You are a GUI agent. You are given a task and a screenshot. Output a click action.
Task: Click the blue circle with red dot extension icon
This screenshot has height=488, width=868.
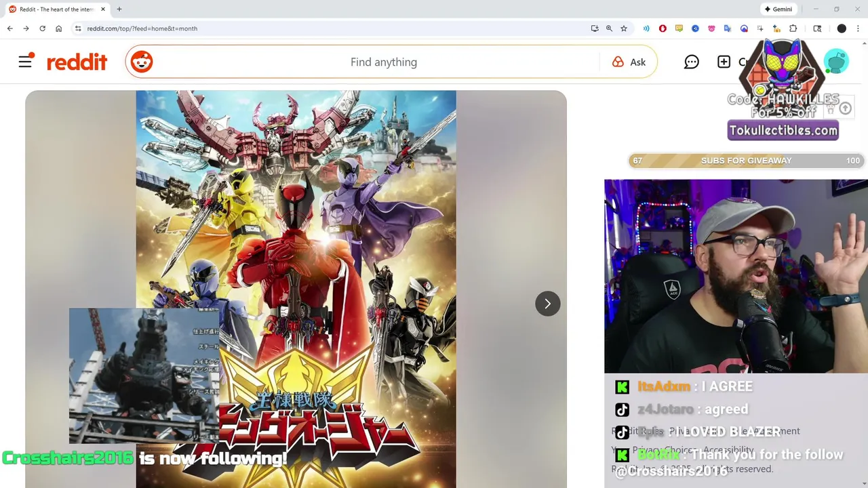coord(744,28)
